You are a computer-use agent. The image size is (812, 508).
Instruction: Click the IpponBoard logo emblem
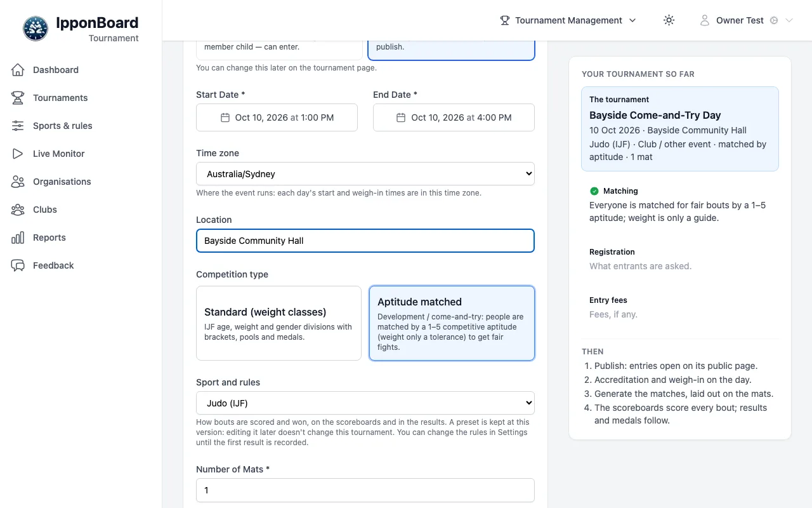coord(36,29)
